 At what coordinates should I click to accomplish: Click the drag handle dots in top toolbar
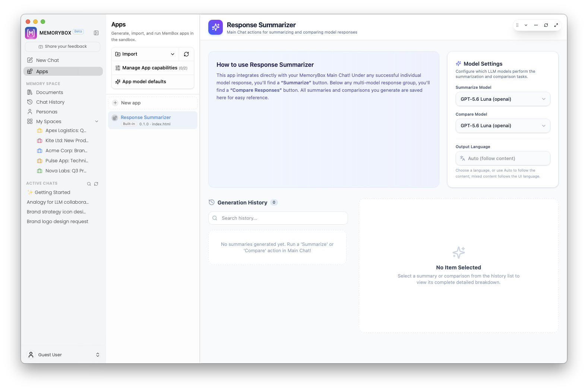coord(517,25)
